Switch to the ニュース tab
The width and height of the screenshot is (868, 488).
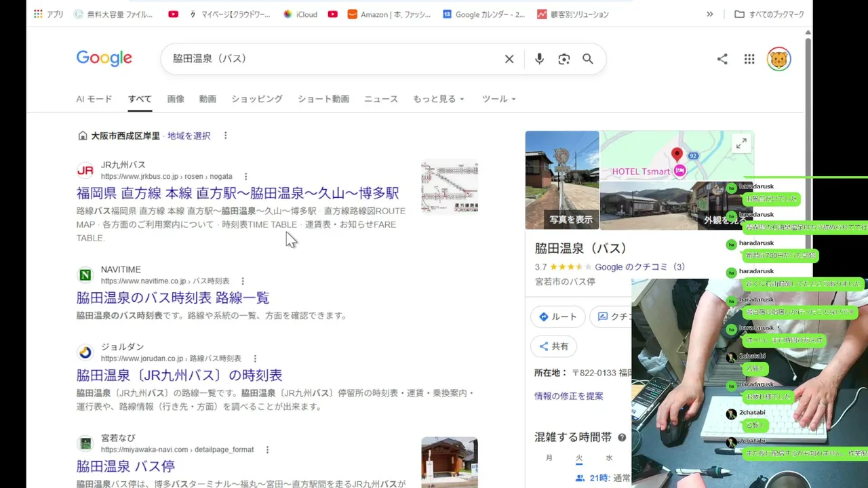pyautogui.click(x=381, y=99)
